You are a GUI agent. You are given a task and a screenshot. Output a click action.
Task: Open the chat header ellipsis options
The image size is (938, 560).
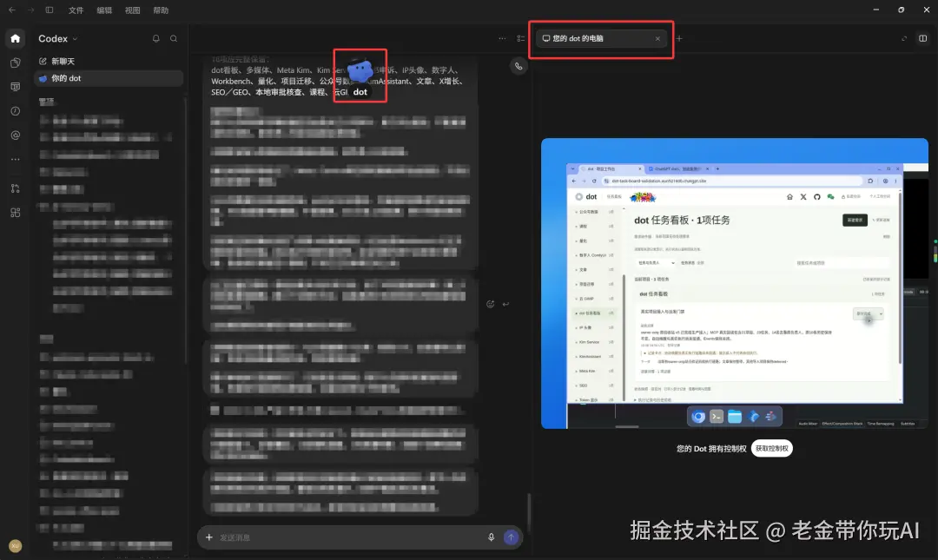pos(502,38)
